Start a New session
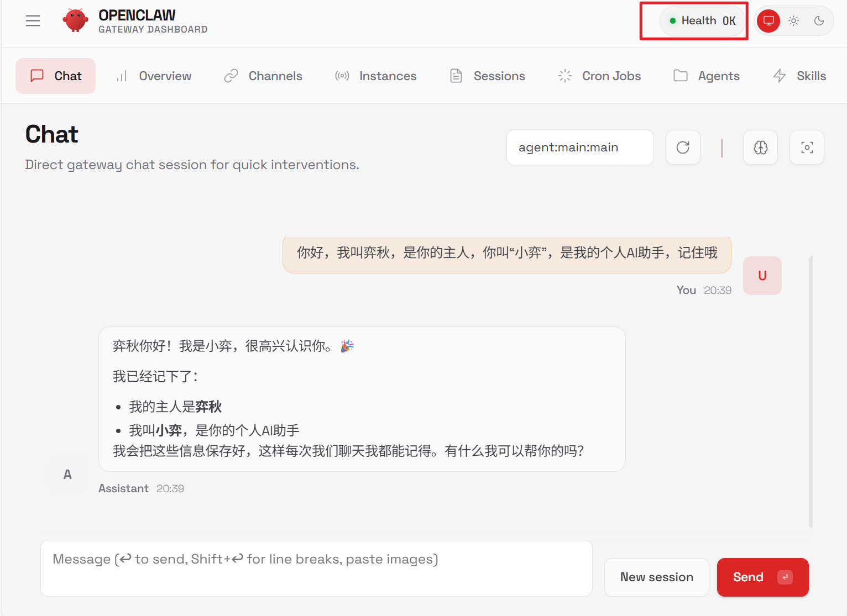Image resolution: width=847 pixels, height=616 pixels. (x=656, y=577)
